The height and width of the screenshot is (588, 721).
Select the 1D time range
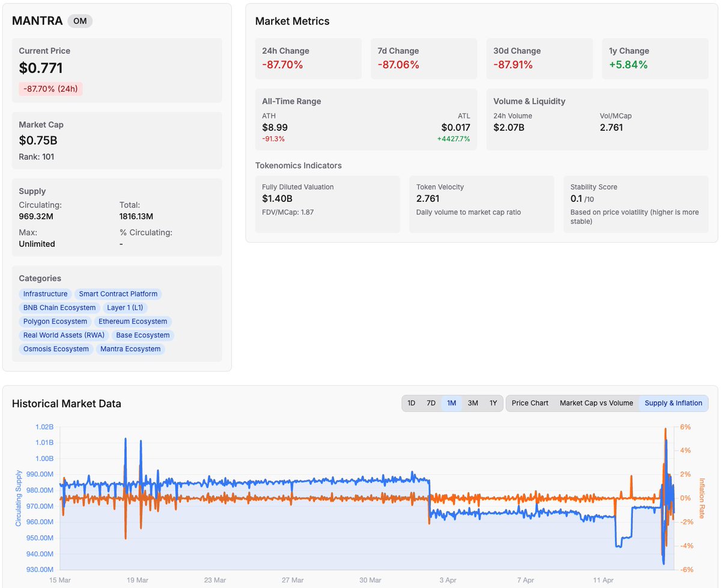point(412,403)
